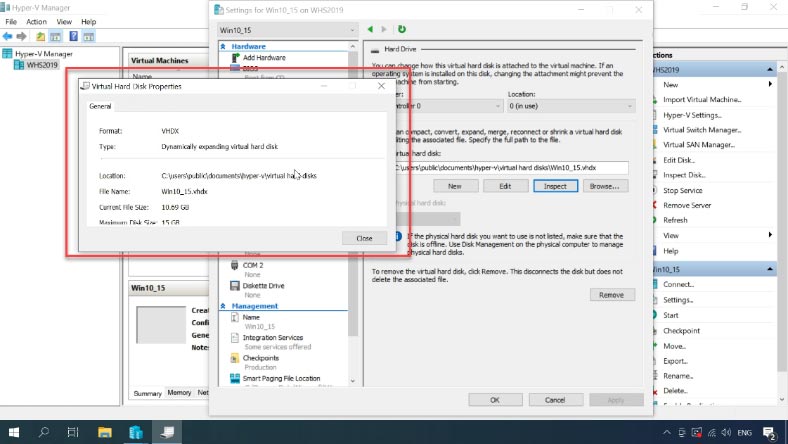Open the Win10_15 virtual machine dropdown
Viewport: 788px width, 444px height.
(x=287, y=30)
